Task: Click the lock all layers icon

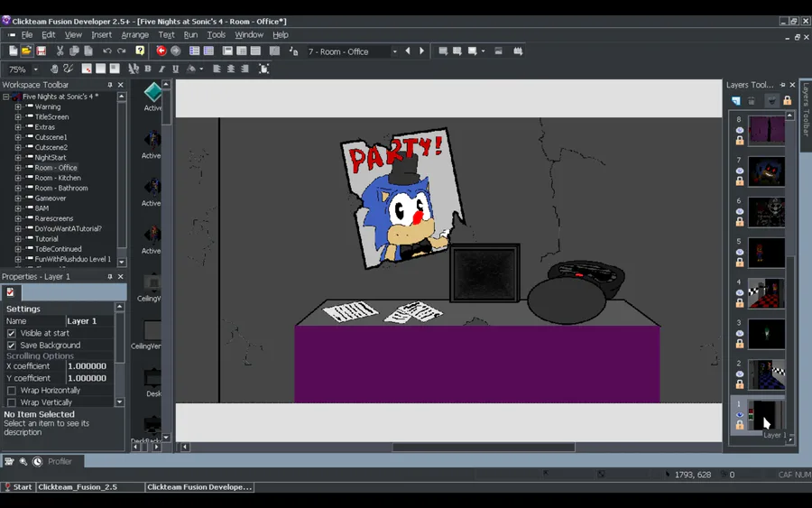Action: pos(787,100)
